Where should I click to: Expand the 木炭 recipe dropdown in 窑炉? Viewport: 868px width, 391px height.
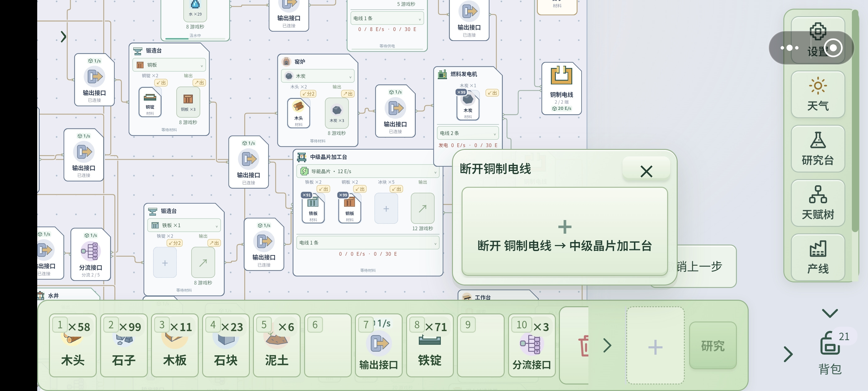[x=317, y=76]
